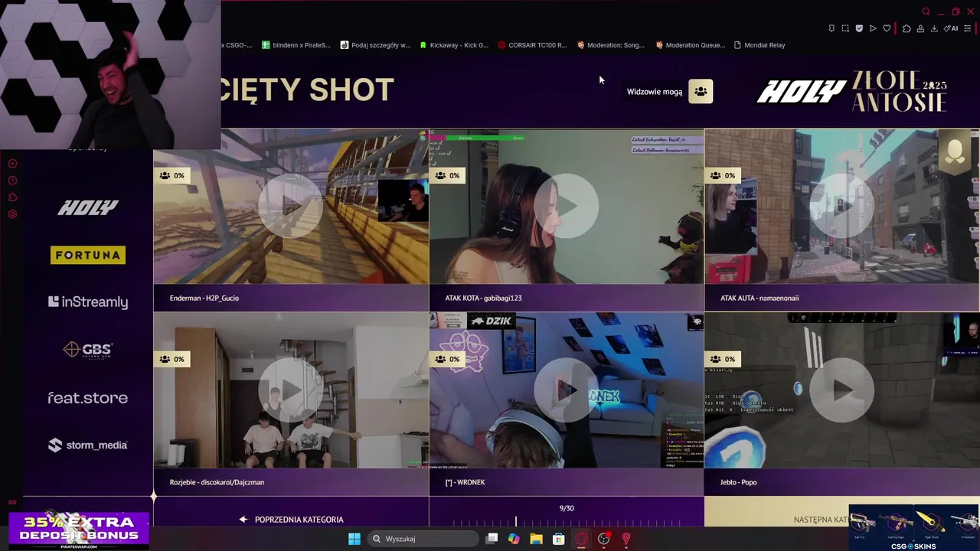
Task: Open Microsoft Store from the taskbar
Action: point(559,539)
